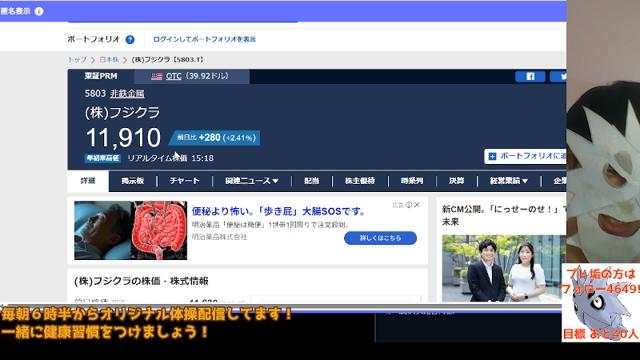Open the 配当 tab

coord(311,181)
